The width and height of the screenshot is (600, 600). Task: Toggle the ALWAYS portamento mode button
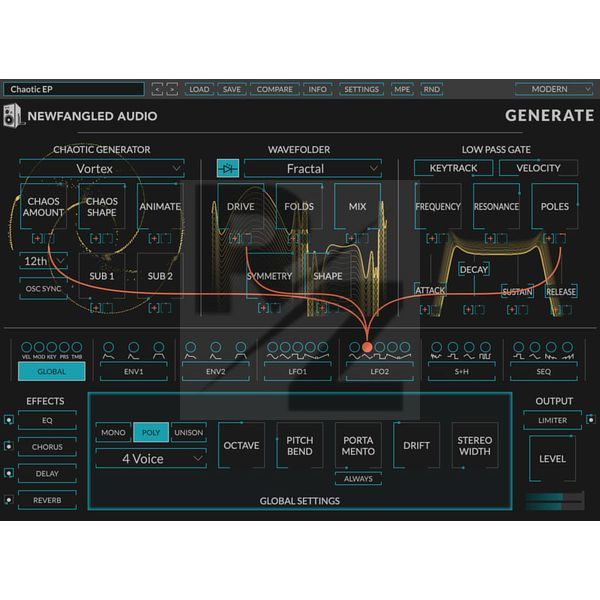coord(358,479)
